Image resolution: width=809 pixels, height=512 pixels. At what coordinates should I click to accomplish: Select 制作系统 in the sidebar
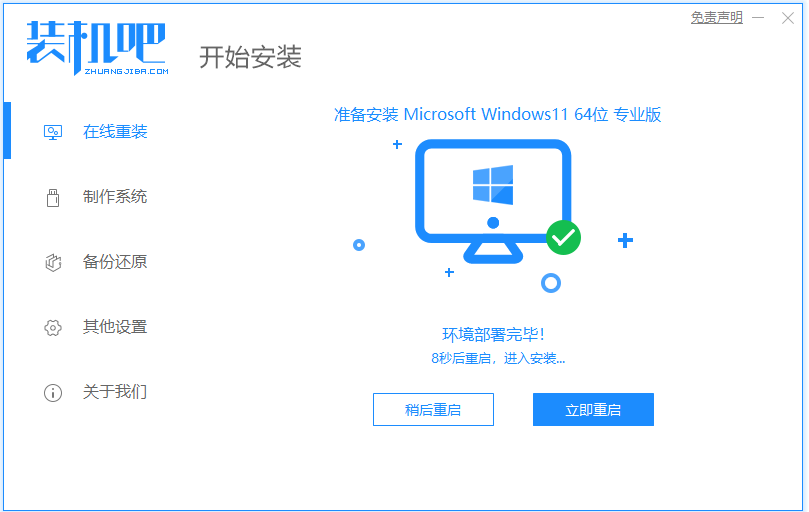pyautogui.click(x=115, y=197)
